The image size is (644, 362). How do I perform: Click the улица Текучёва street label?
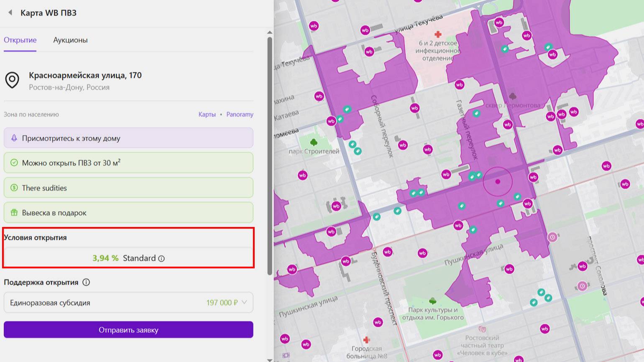[419, 23]
